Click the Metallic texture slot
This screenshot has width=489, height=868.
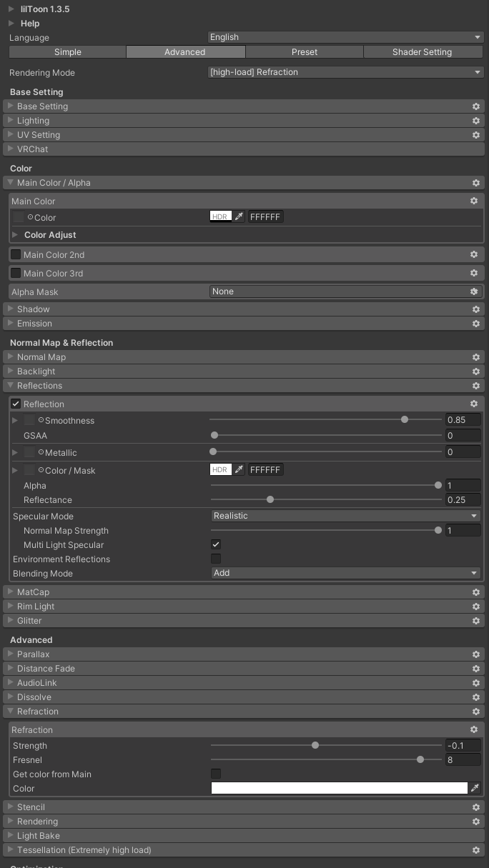[29, 452]
